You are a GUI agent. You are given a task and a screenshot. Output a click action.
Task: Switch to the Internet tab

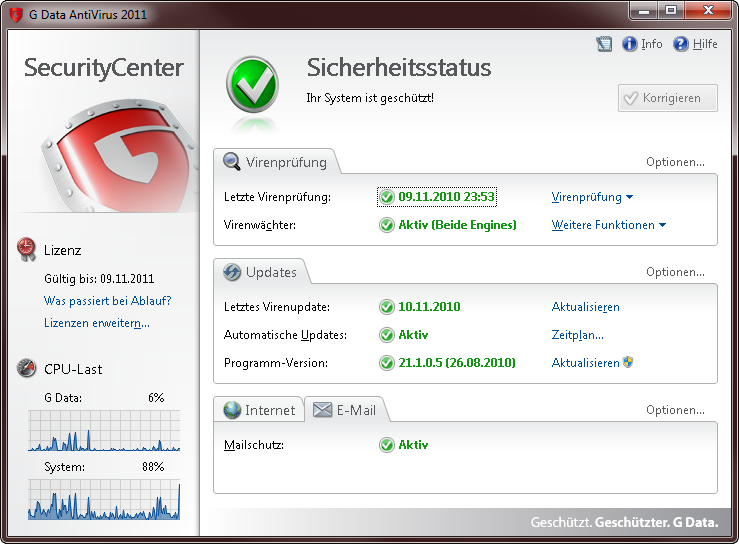[259, 410]
